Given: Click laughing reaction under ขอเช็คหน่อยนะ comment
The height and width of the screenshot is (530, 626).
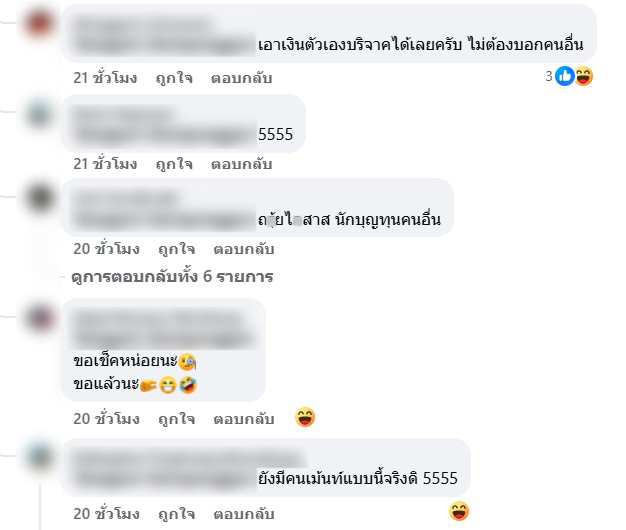Looking at the screenshot, I should pos(305,417).
